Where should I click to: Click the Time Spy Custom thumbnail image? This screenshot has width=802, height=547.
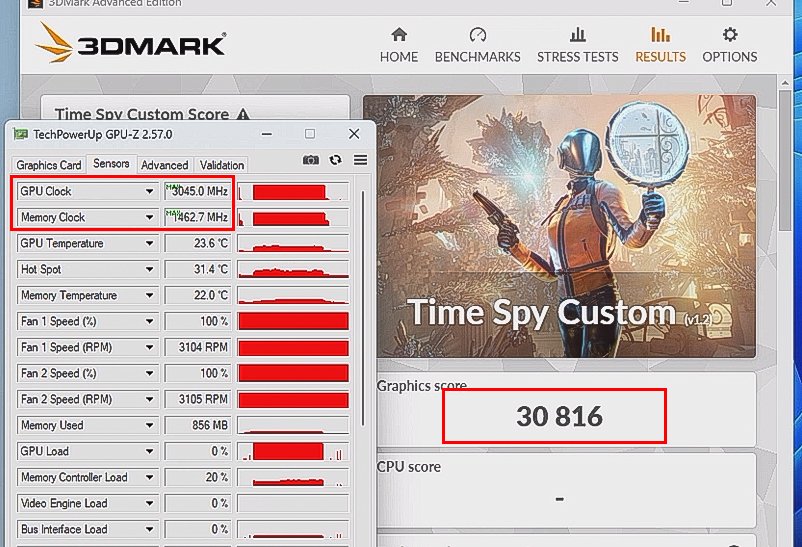tap(560, 226)
